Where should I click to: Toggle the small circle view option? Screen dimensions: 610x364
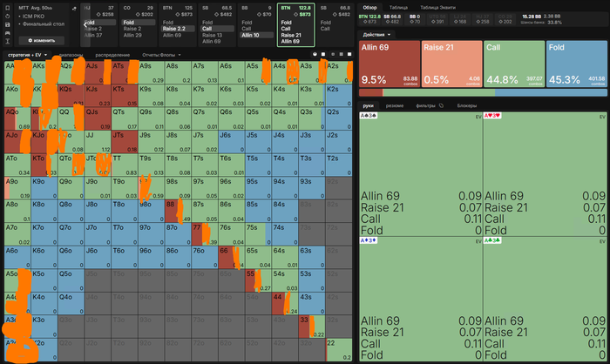(332, 55)
